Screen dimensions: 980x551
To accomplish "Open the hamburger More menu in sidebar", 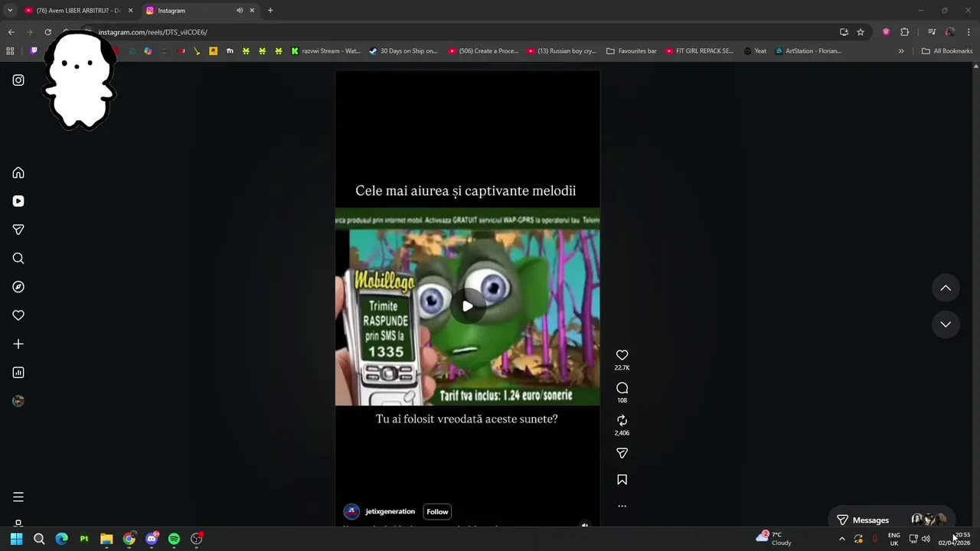I will coord(18,497).
